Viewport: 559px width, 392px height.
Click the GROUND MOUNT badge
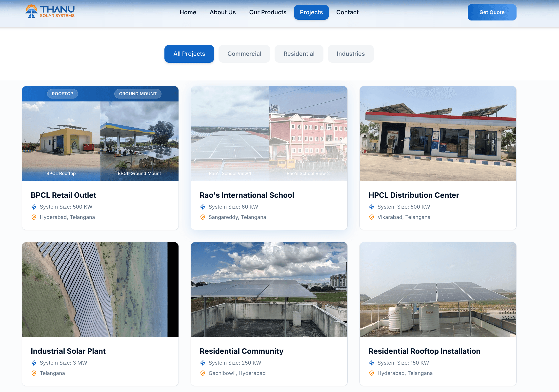coord(138,94)
